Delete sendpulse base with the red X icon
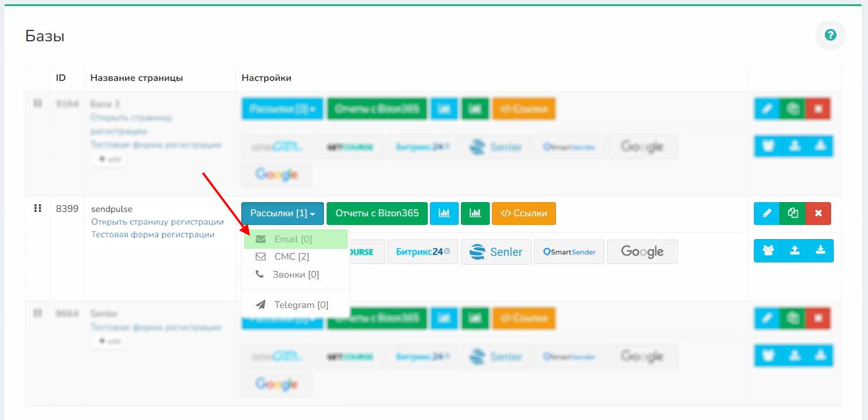The height and width of the screenshot is (420, 868). tap(818, 213)
